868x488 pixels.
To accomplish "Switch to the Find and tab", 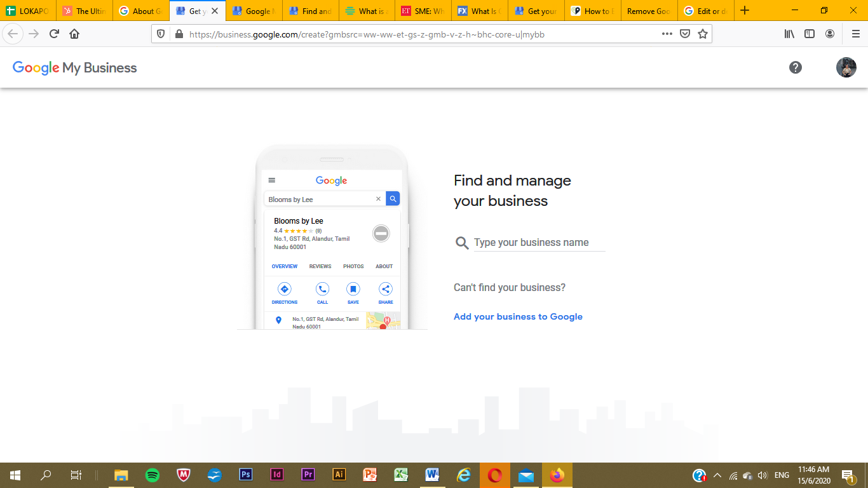I will pos(311,11).
